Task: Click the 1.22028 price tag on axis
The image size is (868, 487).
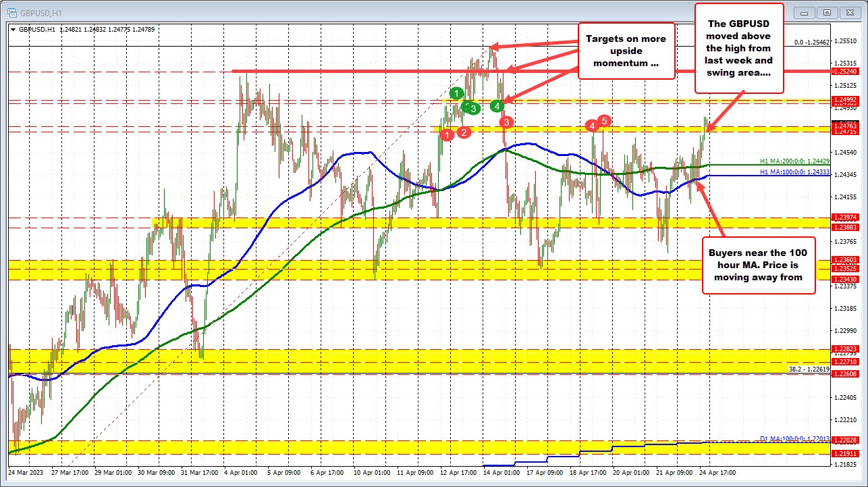Action: [x=844, y=440]
